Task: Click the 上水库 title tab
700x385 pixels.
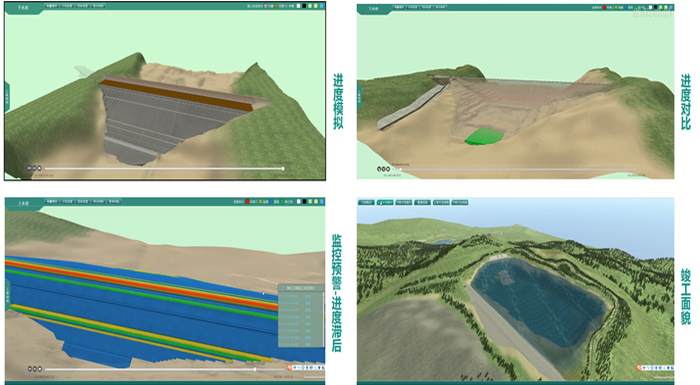Action: 23,203
